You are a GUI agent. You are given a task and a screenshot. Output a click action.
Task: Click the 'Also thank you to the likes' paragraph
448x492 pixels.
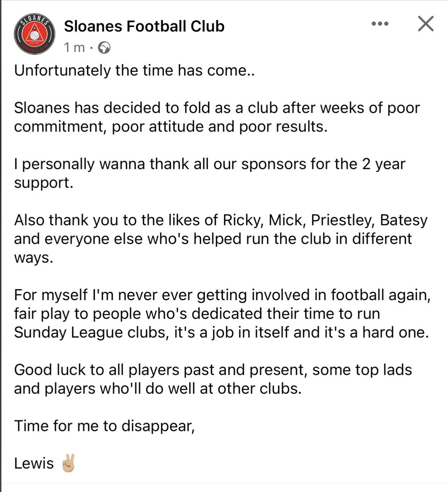pyautogui.click(x=221, y=239)
